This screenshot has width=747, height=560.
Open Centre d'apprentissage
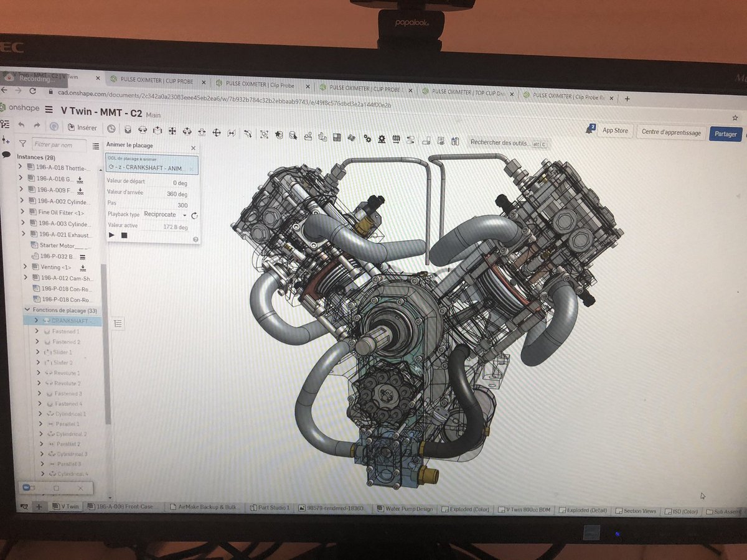click(671, 132)
